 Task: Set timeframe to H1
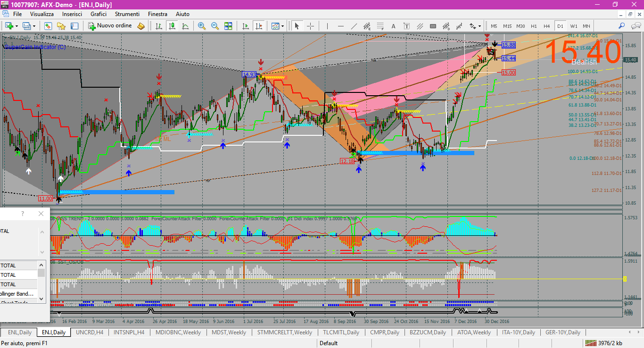click(534, 26)
